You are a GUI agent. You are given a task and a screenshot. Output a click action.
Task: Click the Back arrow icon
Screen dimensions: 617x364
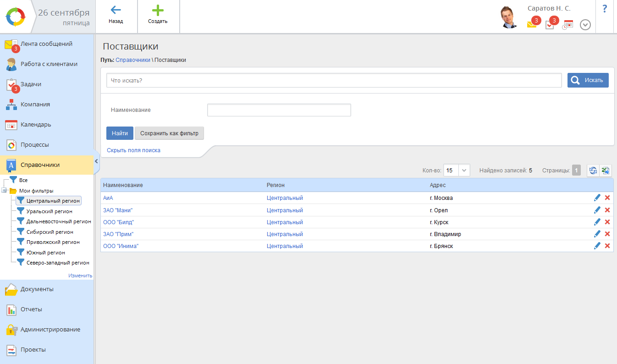pyautogui.click(x=116, y=11)
